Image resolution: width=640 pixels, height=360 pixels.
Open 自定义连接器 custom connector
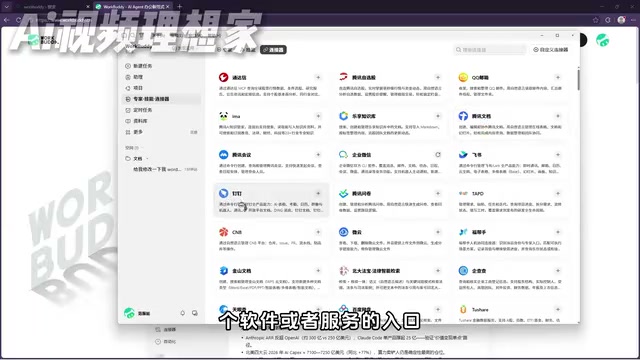point(551,50)
